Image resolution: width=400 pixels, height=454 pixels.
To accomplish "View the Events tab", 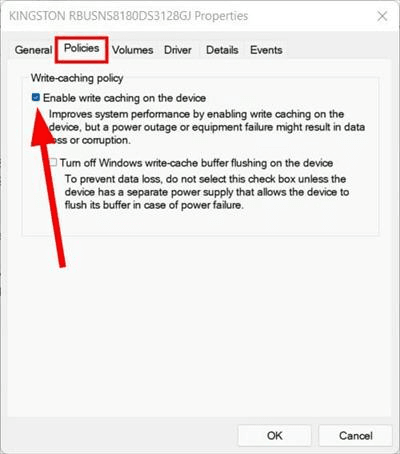I will coord(266,50).
